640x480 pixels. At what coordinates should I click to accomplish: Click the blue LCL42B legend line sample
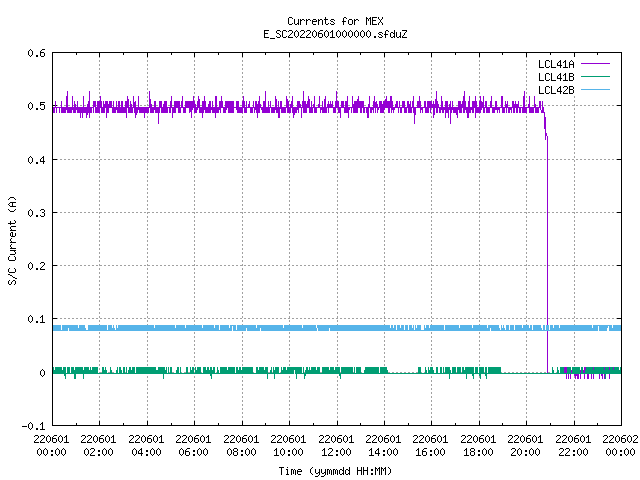(596, 90)
